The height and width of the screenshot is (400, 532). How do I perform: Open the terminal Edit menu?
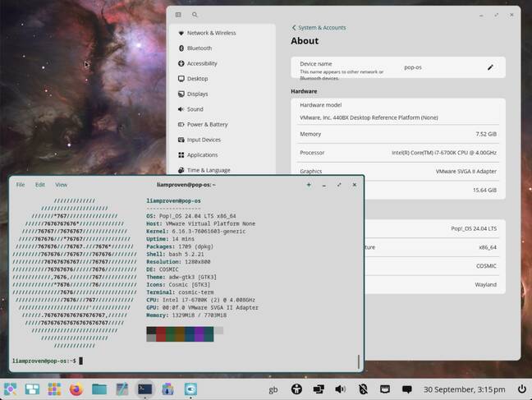pos(40,185)
